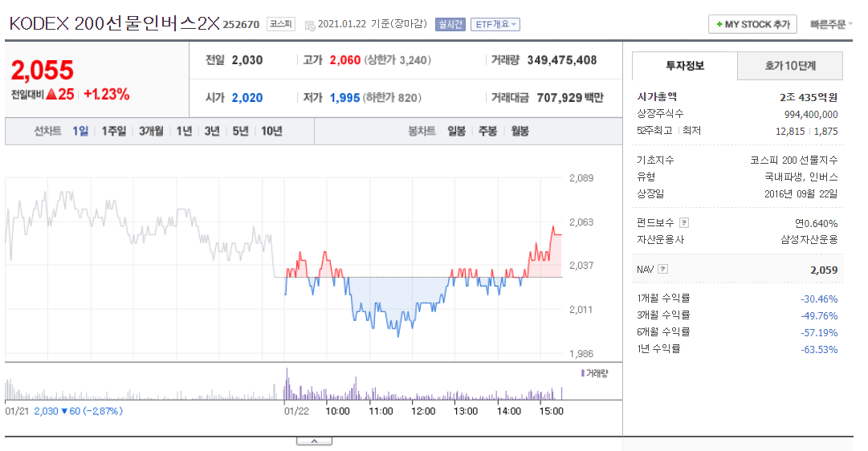The height and width of the screenshot is (451, 868).
Task: Click the 13:00 time axis label
Action: tap(466, 411)
